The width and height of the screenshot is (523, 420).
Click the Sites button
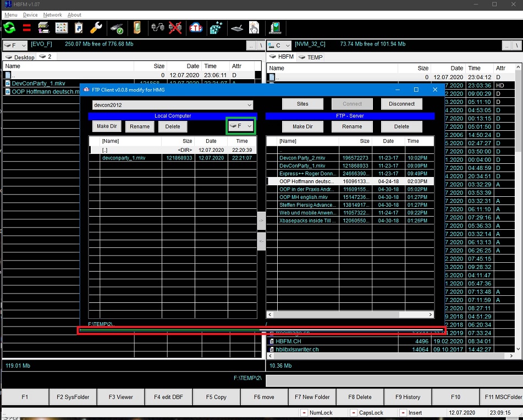[x=302, y=104]
